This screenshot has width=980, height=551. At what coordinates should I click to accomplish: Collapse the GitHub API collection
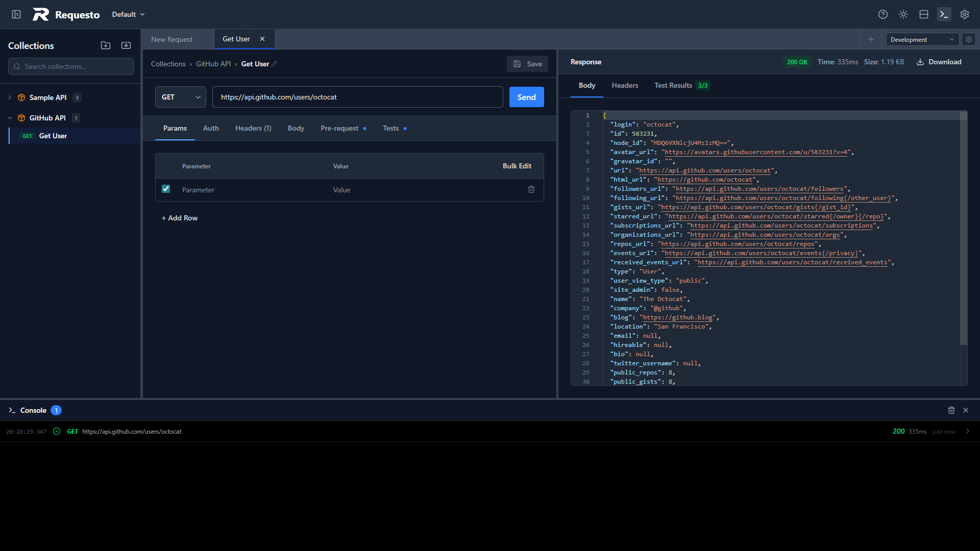click(10, 118)
